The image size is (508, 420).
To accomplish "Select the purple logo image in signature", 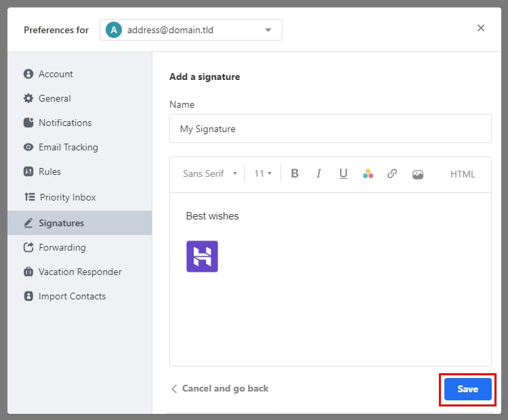I will [x=202, y=257].
